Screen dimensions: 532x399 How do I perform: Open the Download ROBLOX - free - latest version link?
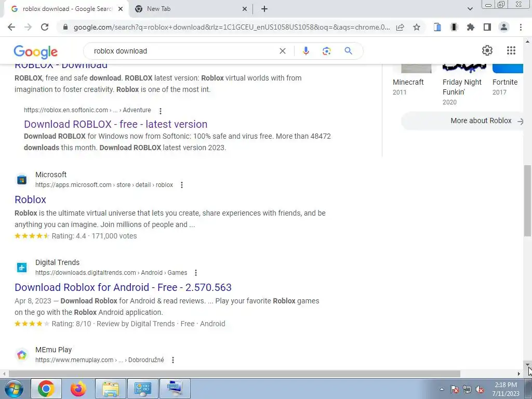click(116, 124)
